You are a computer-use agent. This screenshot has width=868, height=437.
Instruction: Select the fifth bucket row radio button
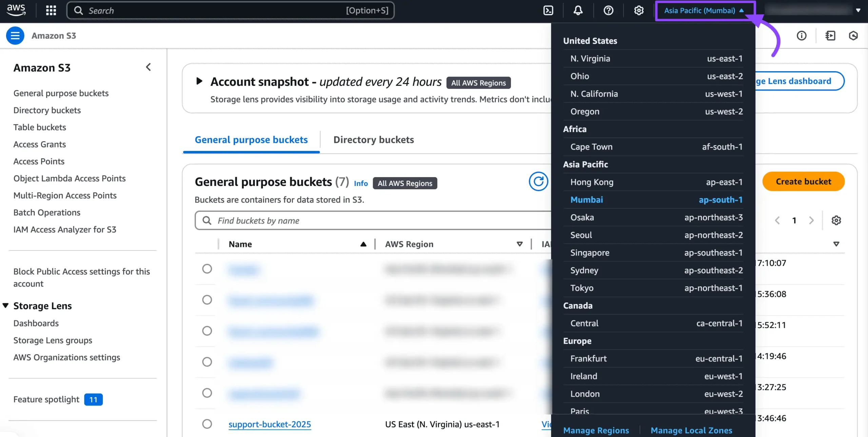click(207, 393)
